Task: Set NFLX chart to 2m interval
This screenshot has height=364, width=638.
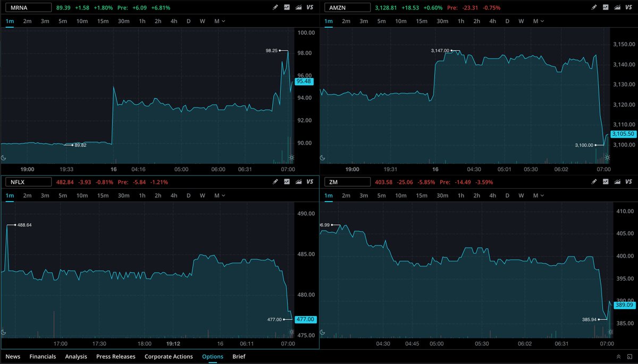Action: point(27,196)
